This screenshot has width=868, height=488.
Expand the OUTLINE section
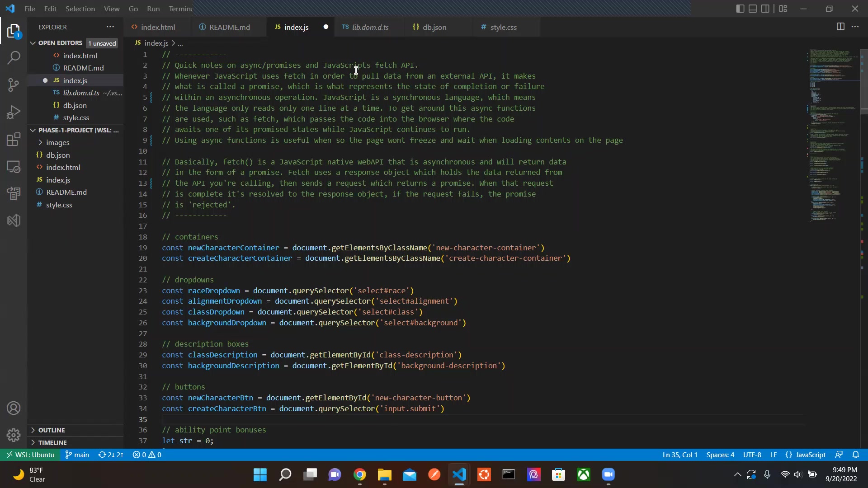click(x=52, y=430)
